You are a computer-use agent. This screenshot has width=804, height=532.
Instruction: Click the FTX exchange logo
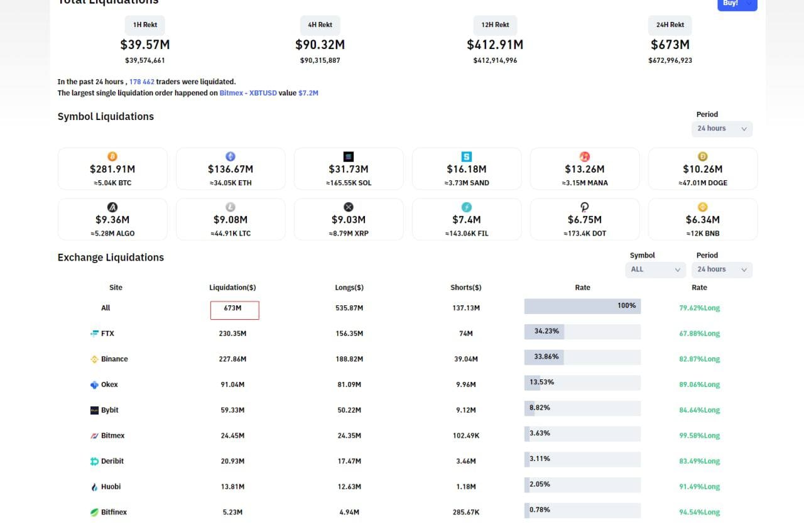pos(95,334)
